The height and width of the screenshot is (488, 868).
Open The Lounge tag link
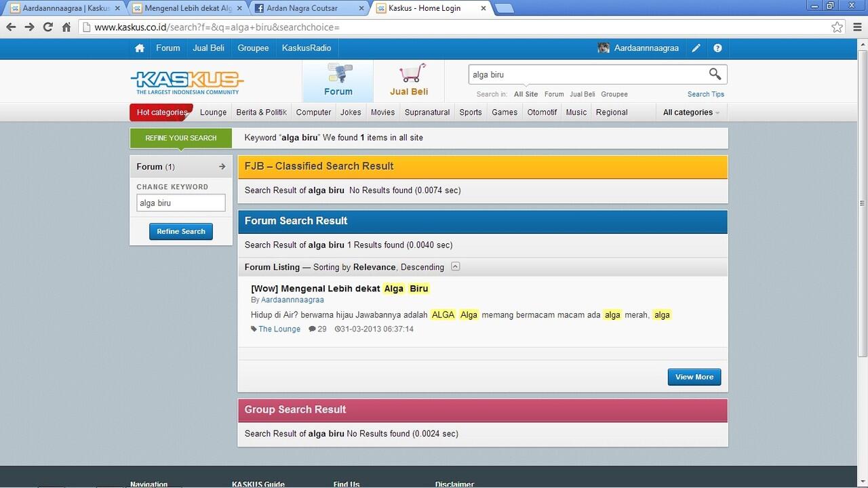[x=279, y=329]
